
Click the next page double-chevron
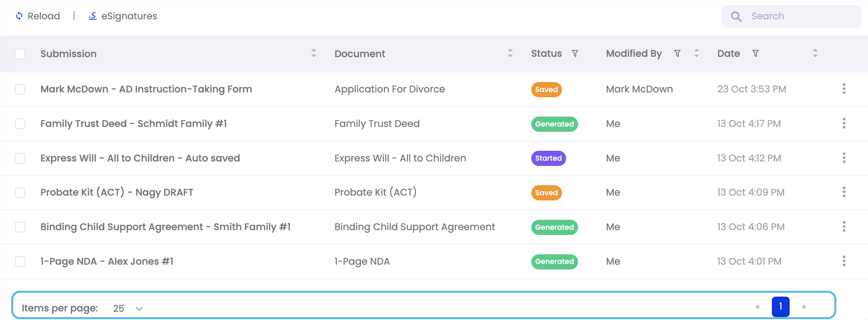[803, 307]
